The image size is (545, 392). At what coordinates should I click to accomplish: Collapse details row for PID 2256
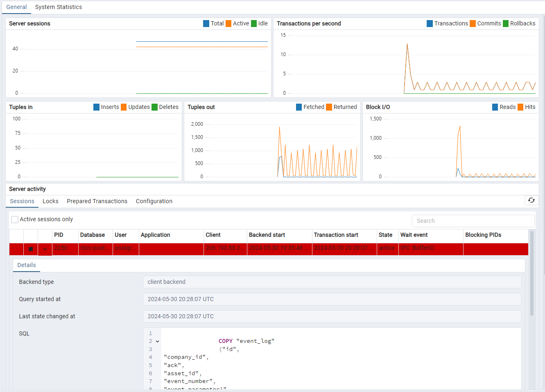point(45,249)
